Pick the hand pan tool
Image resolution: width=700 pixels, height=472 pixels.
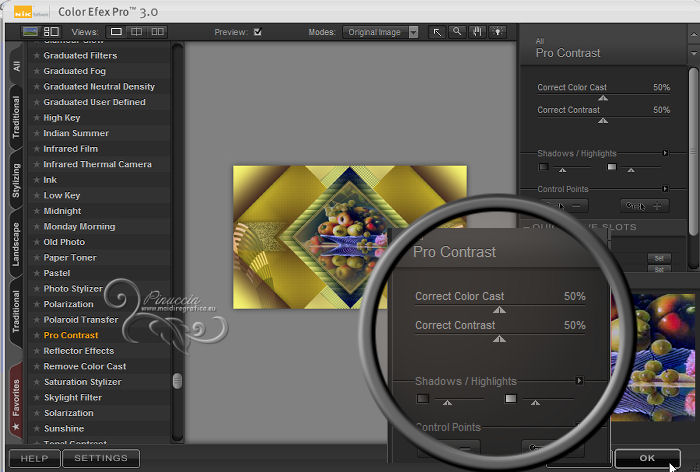click(x=477, y=32)
